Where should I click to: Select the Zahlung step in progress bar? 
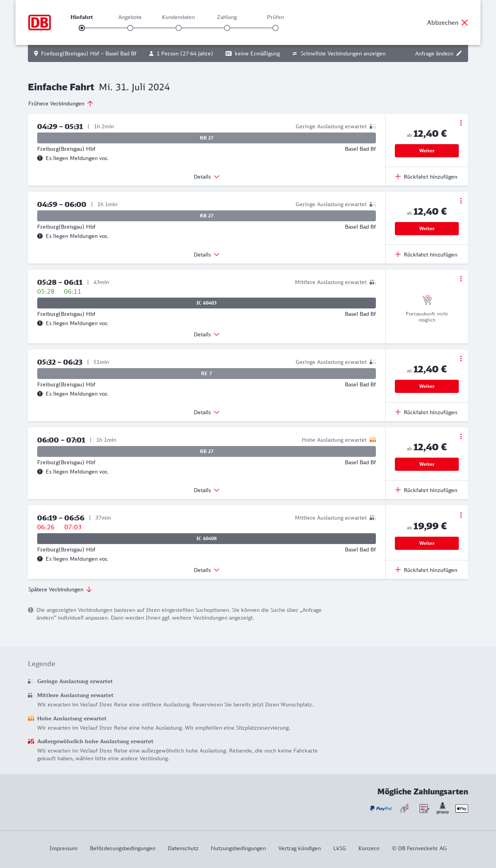[x=227, y=28]
